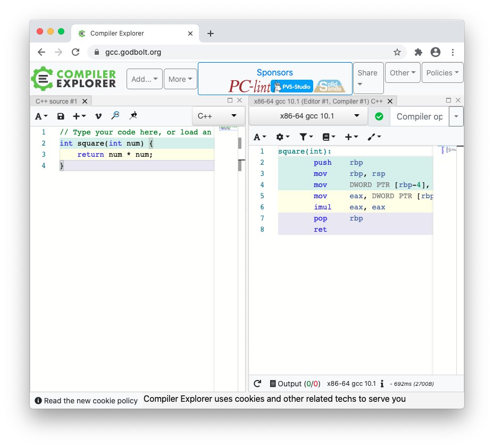Close the Compiler Explorer browser tab

pos(190,33)
